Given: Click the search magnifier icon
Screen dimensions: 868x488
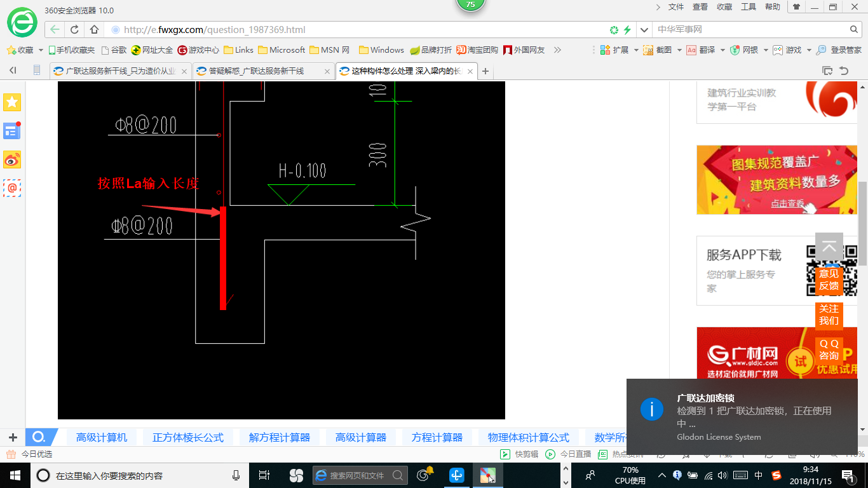Looking at the screenshot, I should click(x=854, y=30).
